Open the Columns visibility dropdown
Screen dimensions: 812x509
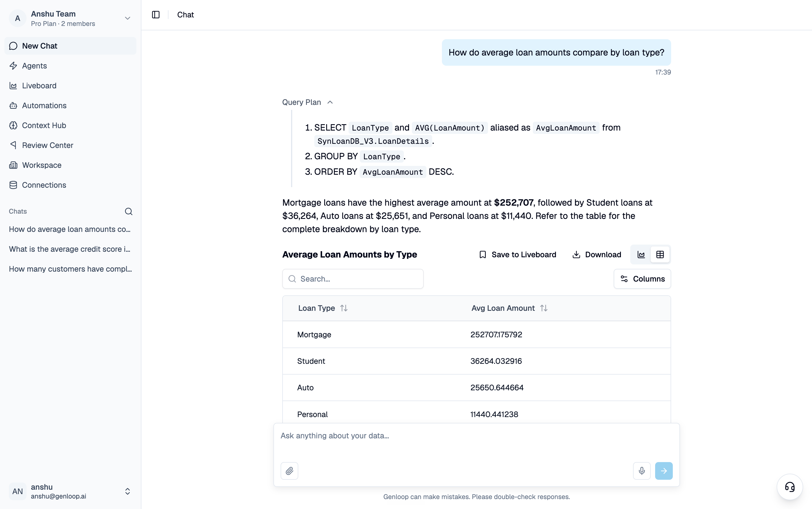[642, 279]
